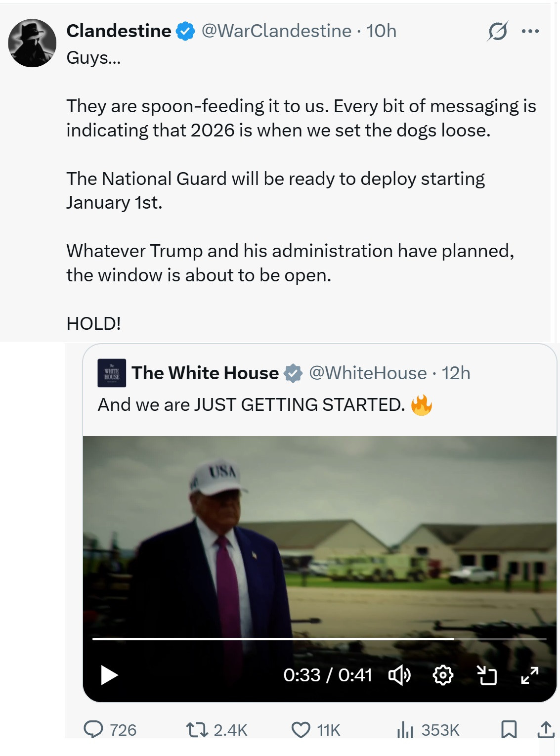This screenshot has height=756, width=560.
Task: Toggle picture-in-picture mode for video
Action: click(x=486, y=675)
